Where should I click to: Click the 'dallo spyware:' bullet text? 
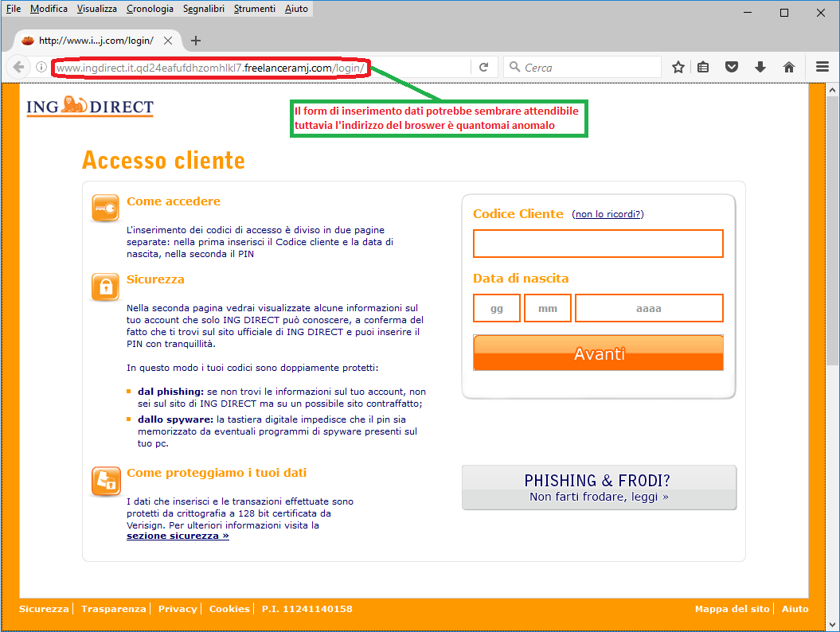(x=175, y=419)
